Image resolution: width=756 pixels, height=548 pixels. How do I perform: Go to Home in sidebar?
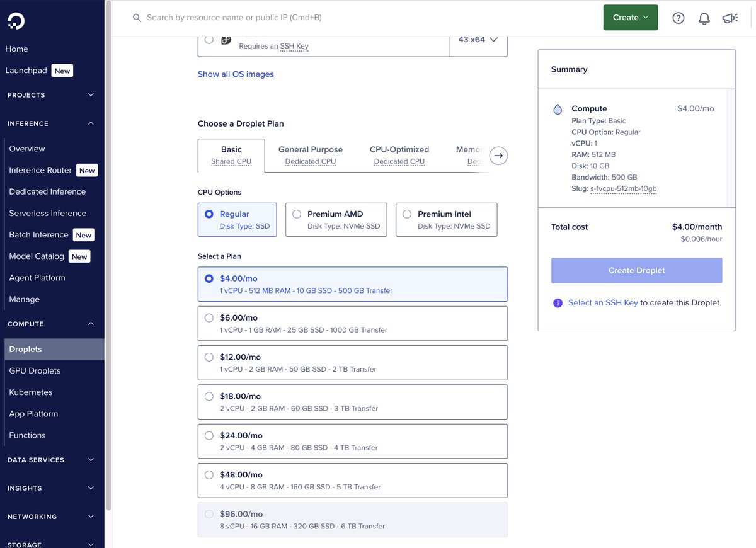(x=17, y=49)
